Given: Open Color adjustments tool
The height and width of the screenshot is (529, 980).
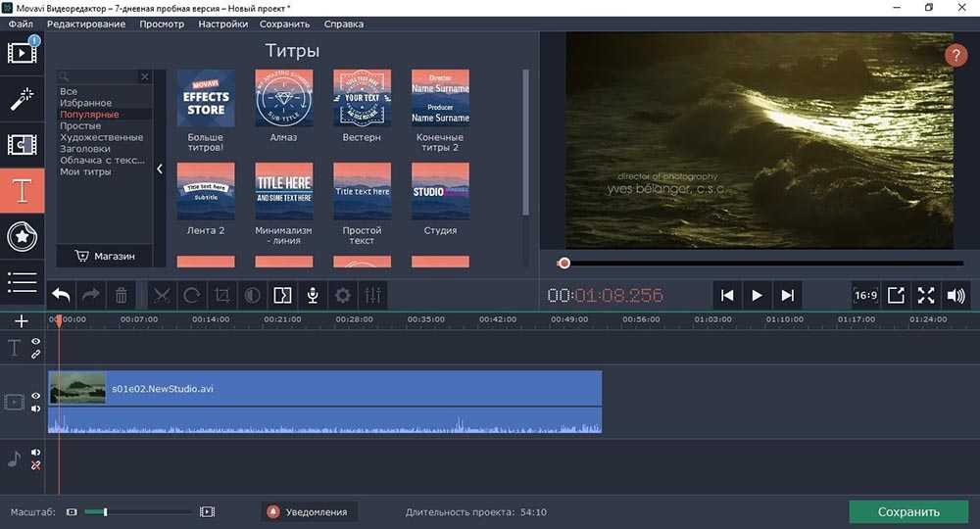Looking at the screenshot, I should click(x=252, y=295).
